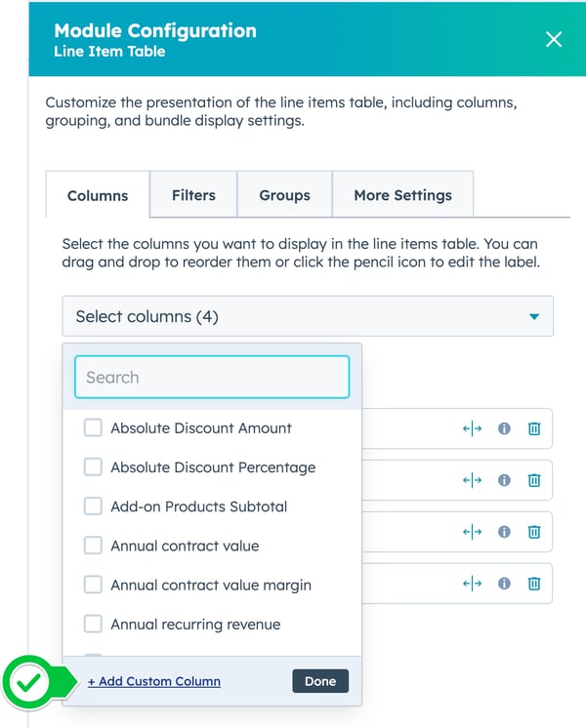Click the + Add Custom Column link

154,681
